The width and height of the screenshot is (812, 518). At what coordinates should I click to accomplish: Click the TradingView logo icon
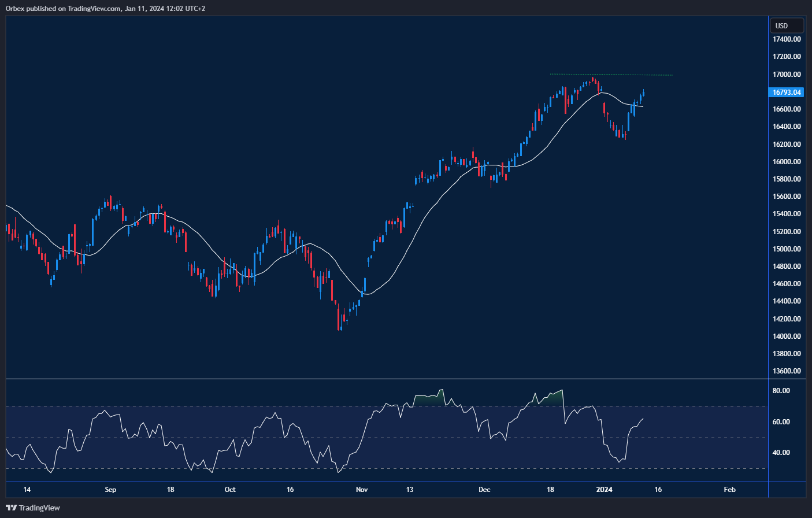12,508
